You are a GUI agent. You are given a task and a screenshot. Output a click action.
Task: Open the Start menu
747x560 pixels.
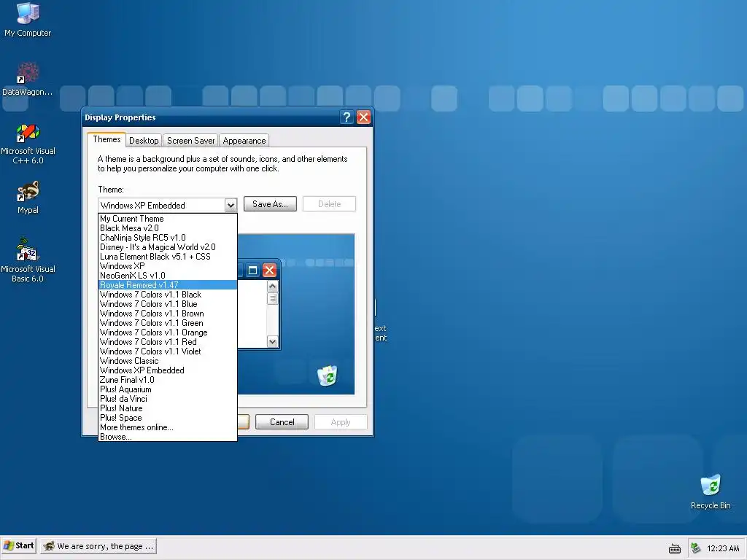pos(19,545)
